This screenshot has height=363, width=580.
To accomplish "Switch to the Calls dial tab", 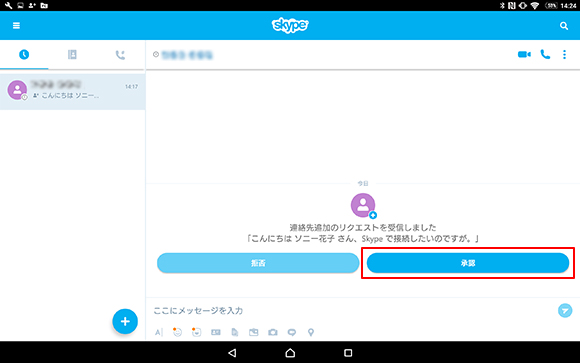I will pyautogui.click(x=120, y=55).
